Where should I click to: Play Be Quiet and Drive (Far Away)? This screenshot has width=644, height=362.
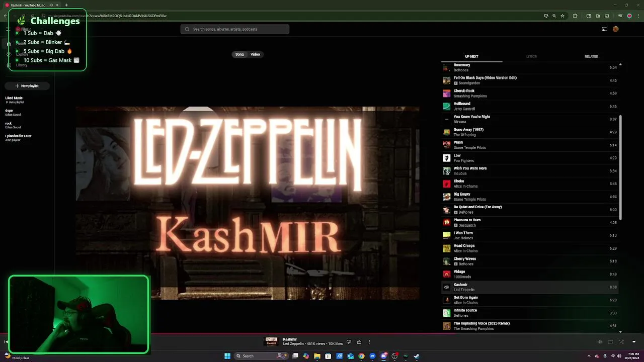tap(530, 210)
